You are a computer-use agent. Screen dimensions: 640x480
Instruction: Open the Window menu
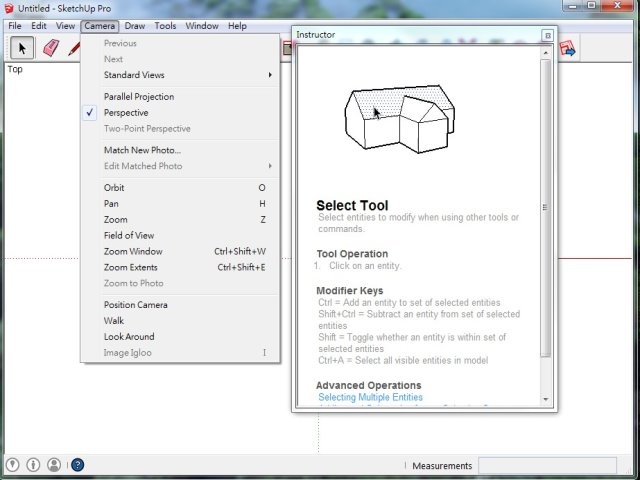pyautogui.click(x=202, y=26)
